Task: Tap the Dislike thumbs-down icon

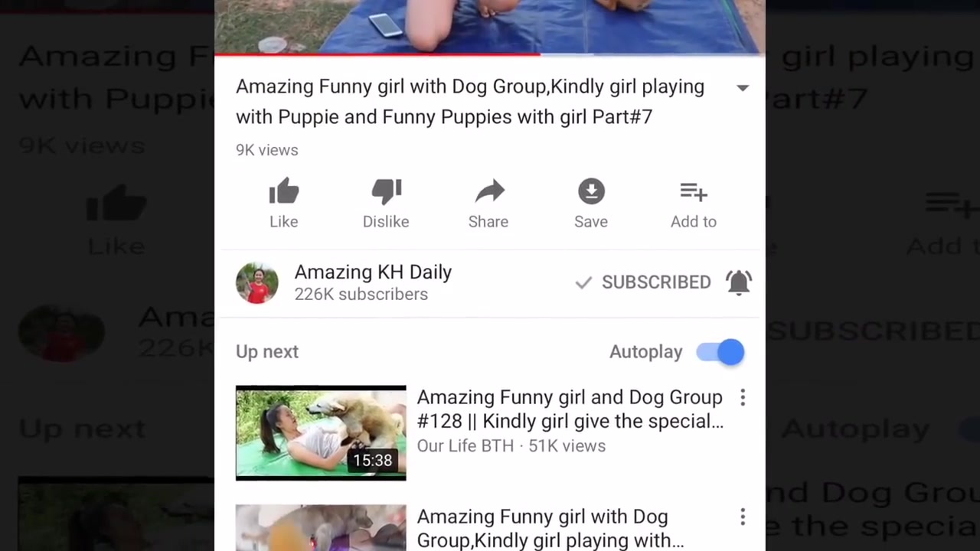Action: coord(386,192)
